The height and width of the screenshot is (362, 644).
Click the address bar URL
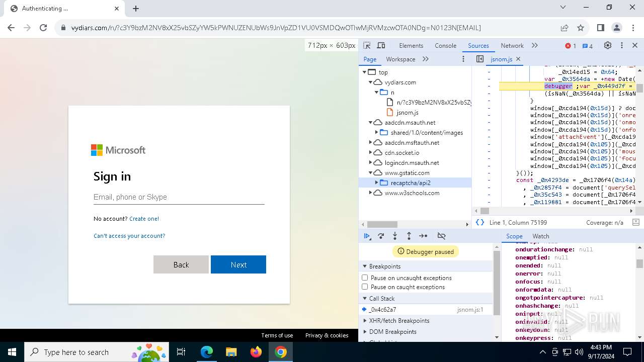(x=276, y=28)
